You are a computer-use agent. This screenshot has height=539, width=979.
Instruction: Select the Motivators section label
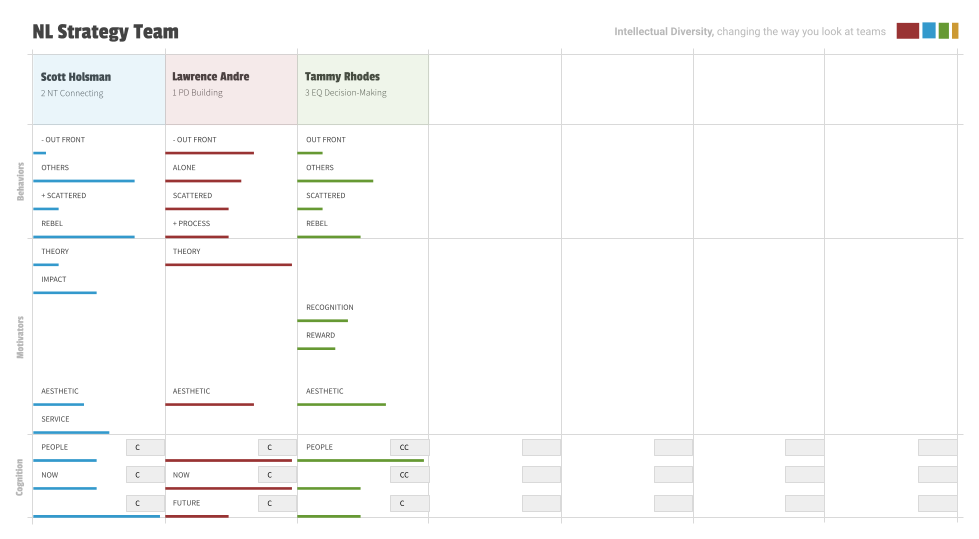click(x=20, y=337)
